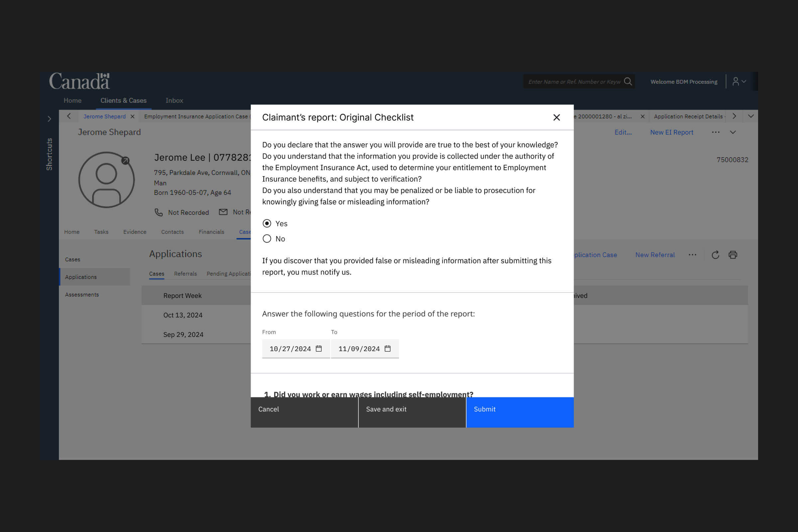Expand the Shortcuts side panel
Screen dimensions: 798x532
50,119
